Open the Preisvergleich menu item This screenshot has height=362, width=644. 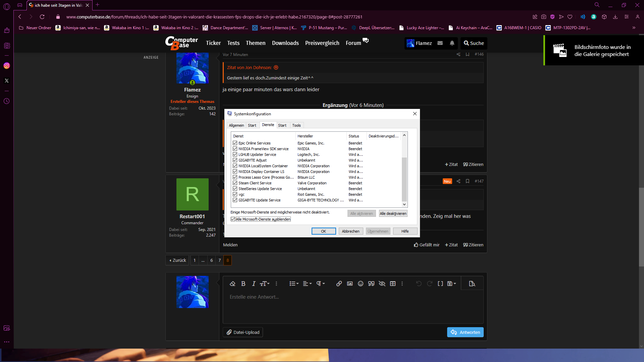click(x=322, y=43)
